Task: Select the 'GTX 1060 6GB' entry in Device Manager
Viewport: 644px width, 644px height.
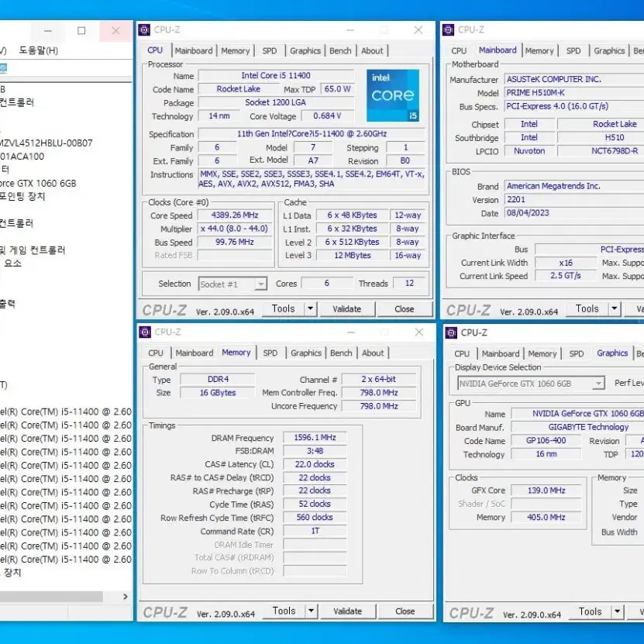Action: click(x=38, y=184)
